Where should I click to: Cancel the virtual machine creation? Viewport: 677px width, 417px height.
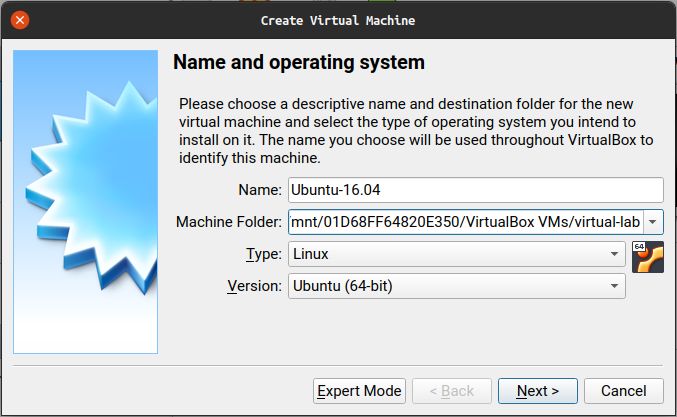pos(623,391)
